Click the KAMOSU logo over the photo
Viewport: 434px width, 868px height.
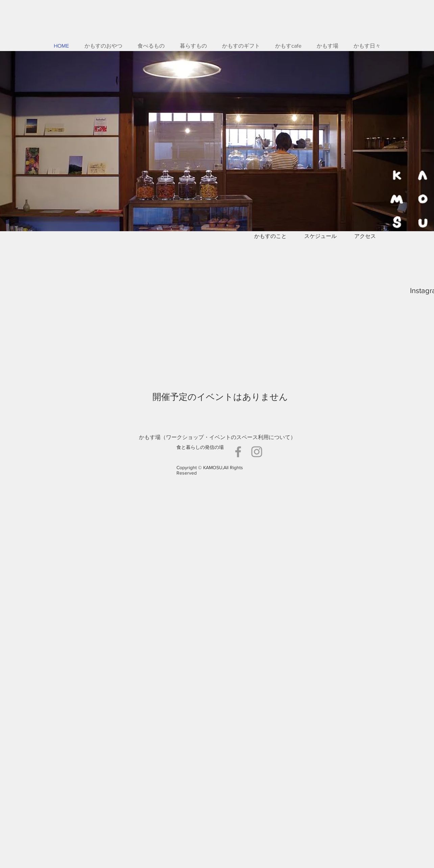coord(410,199)
